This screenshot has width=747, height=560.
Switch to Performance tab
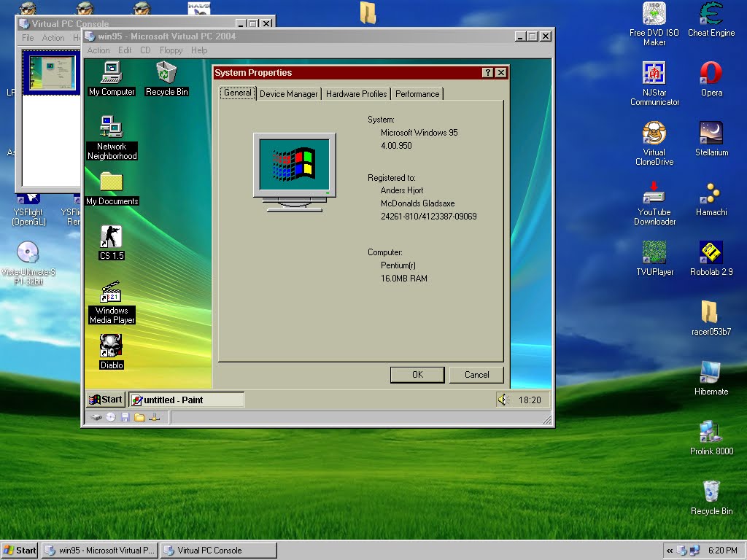pyautogui.click(x=417, y=94)
